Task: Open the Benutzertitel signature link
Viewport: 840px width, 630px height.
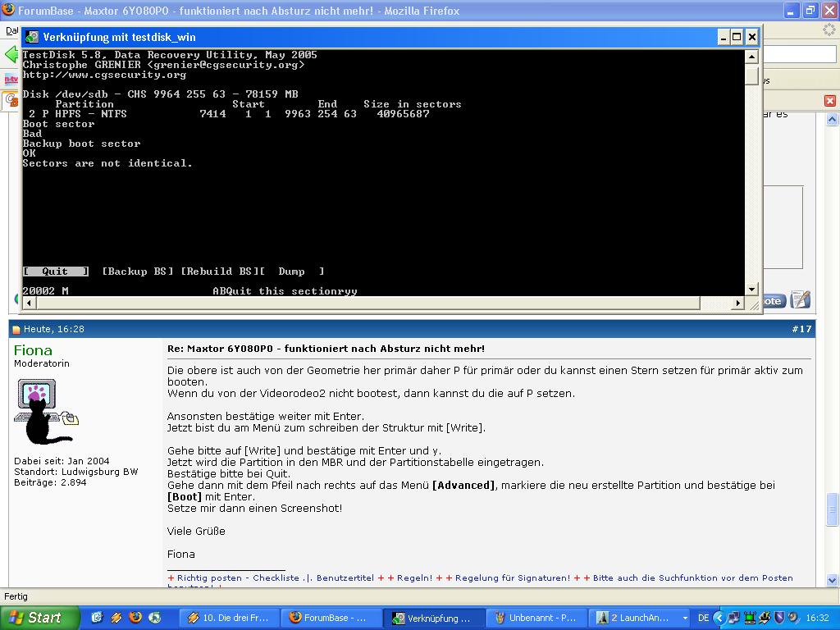Action: 345,578
